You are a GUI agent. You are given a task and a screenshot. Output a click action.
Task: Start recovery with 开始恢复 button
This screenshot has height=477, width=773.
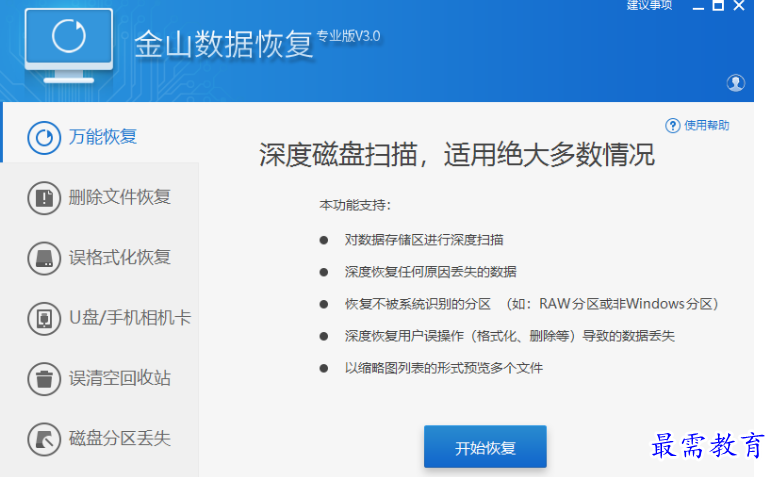coord(485,447)
